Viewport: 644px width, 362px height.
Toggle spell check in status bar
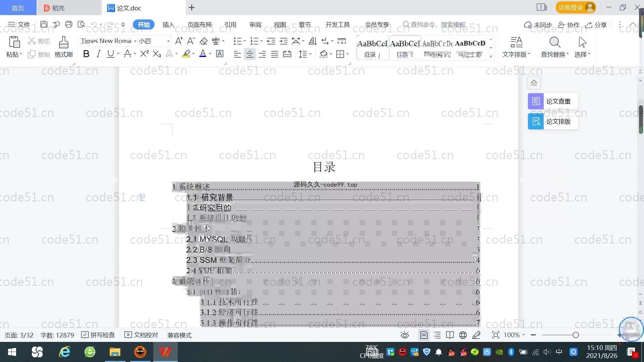[x=98, y=335]
